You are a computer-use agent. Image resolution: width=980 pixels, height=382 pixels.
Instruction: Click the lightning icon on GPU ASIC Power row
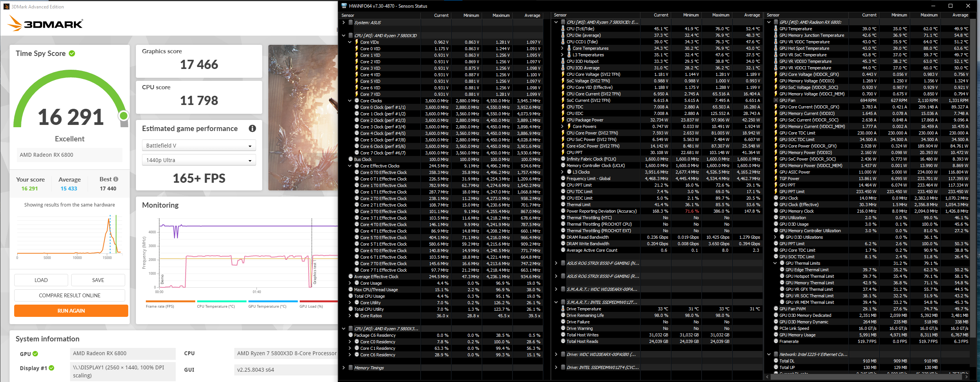click(776, 172)
